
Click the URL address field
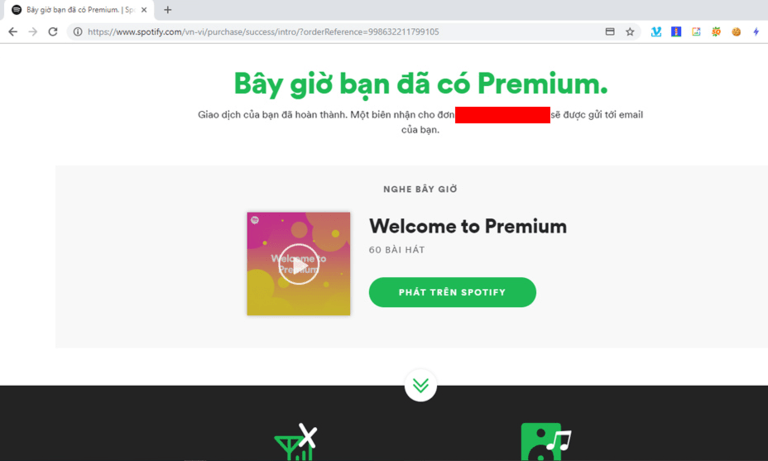click(x=338, y=32)
